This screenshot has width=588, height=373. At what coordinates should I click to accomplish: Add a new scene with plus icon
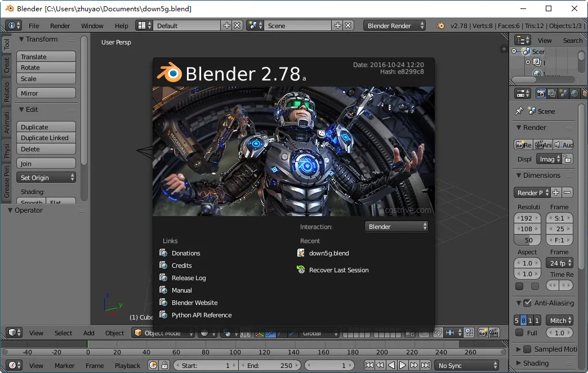[x=338, y=25]
